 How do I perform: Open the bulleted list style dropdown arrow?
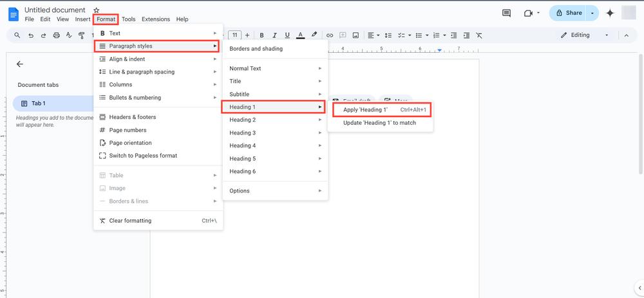427,35
